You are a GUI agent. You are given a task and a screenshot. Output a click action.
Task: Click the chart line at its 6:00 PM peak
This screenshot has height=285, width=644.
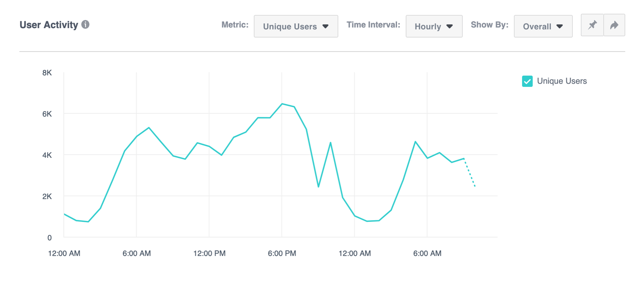coord(282,104)
